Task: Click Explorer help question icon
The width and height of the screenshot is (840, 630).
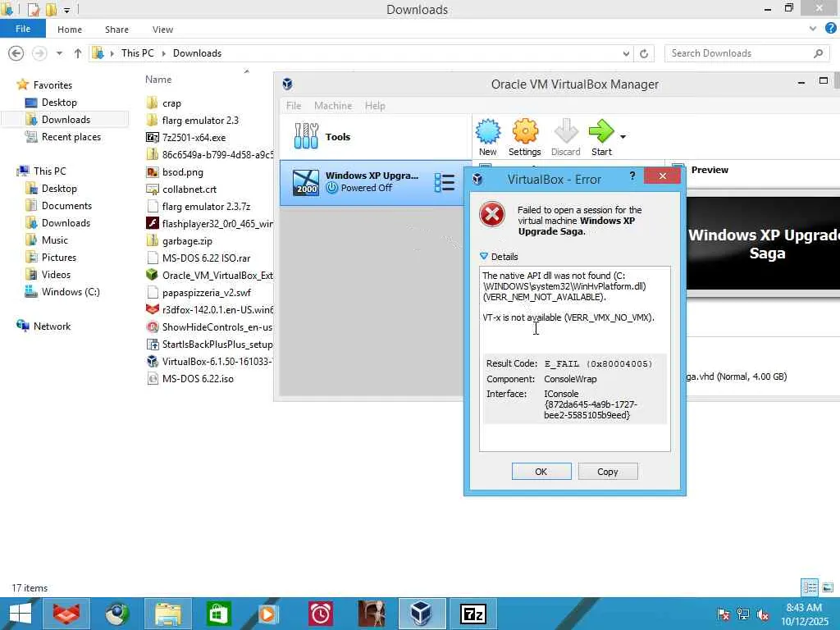Action: 830,29
